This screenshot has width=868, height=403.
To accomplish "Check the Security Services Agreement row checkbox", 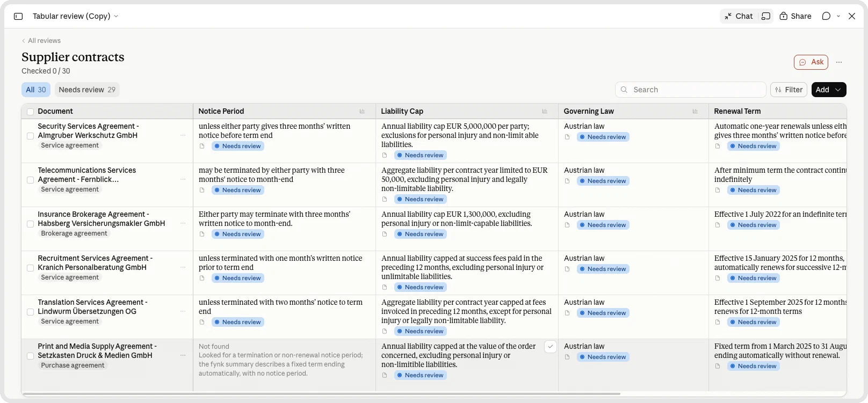I will (30, 136).
